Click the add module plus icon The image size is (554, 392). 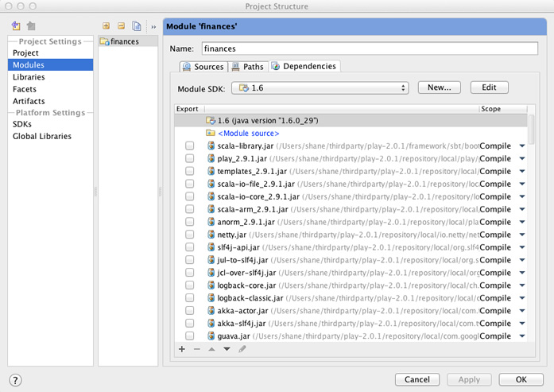107,26
